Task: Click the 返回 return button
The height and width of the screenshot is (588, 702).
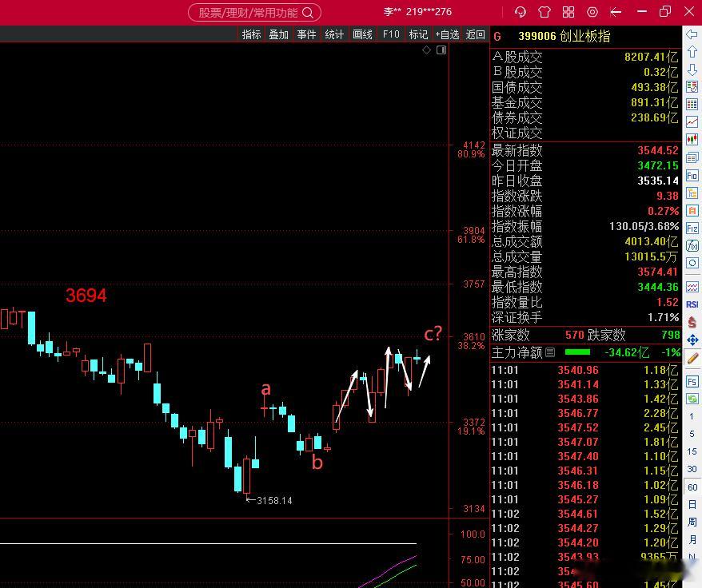Action: coord(475,34)
